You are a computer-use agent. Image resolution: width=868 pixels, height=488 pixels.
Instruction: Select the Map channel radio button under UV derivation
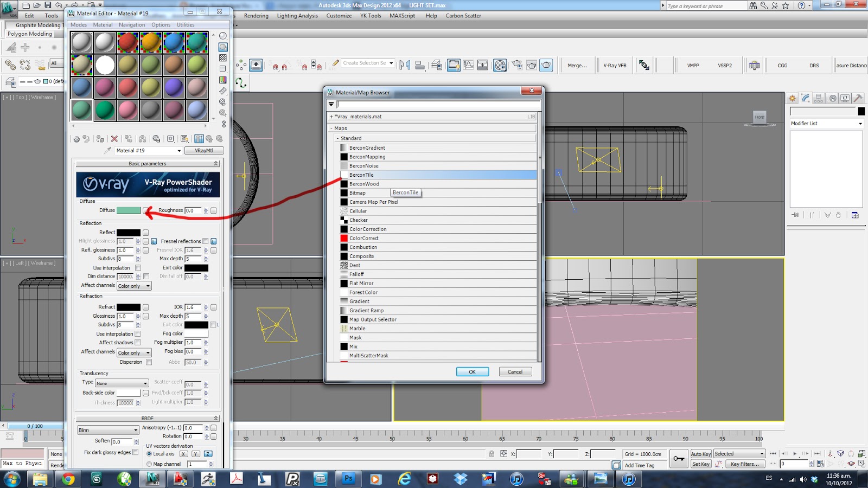coord(150,464)
